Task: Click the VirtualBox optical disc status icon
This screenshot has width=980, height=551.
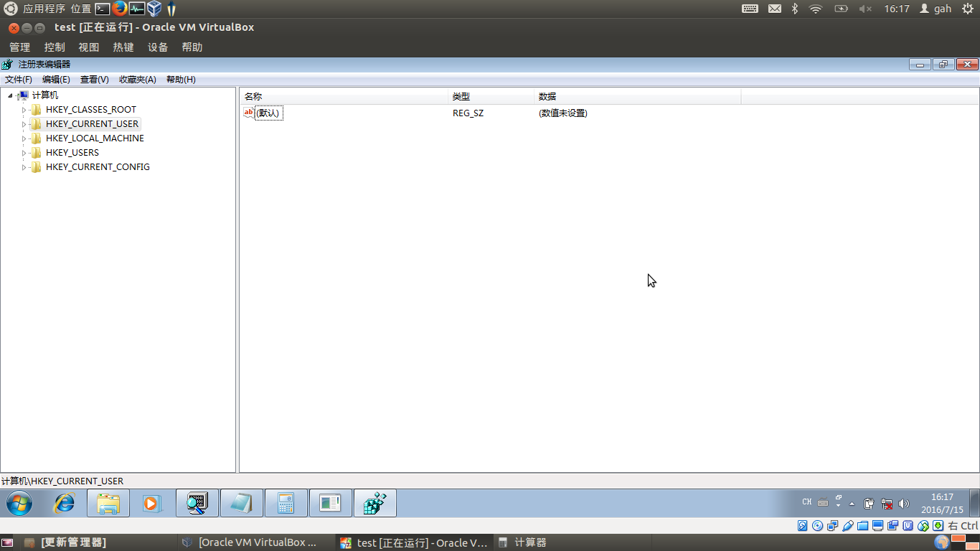Action: click(818, 526)
